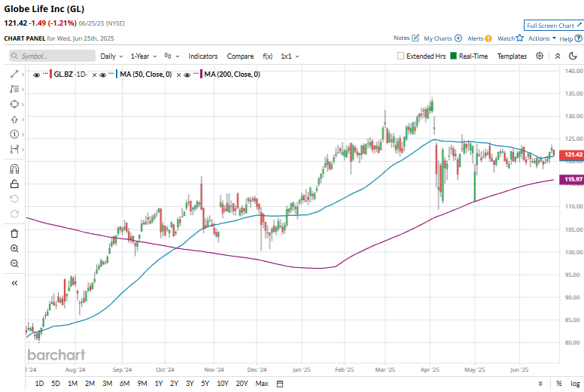Zoom out using the magnifier minus icon
The image size is (584, 392).
point(14,263)
